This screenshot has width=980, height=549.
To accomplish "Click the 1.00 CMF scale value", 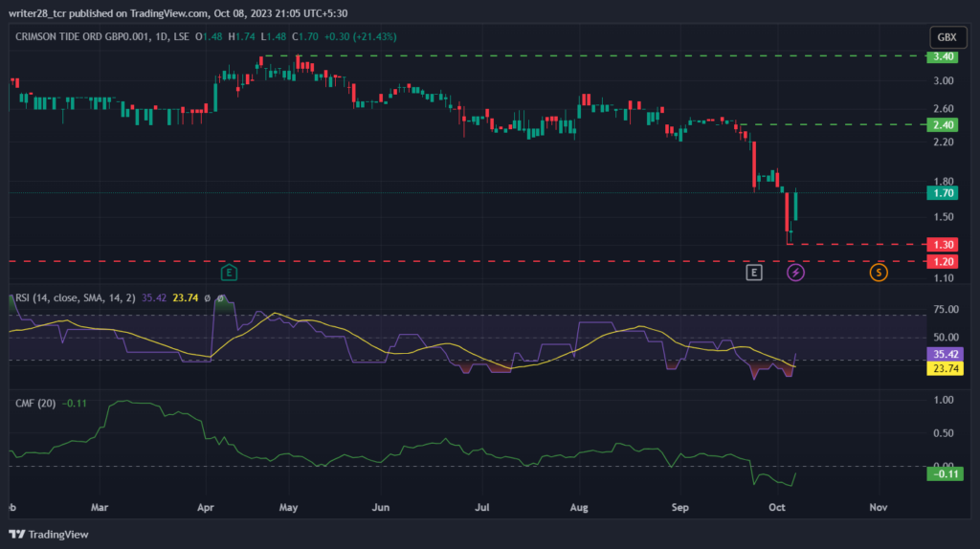I will pyautogui.click(x=944, y=400).
